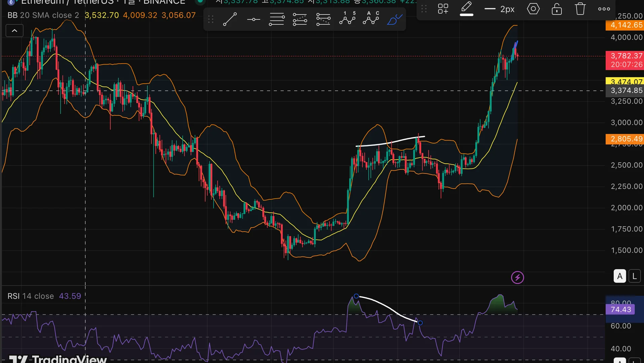The width and height of the screenshot is (644, 363).
Task: Click the purple lightning bolt event marker
Action: [517, 278]
